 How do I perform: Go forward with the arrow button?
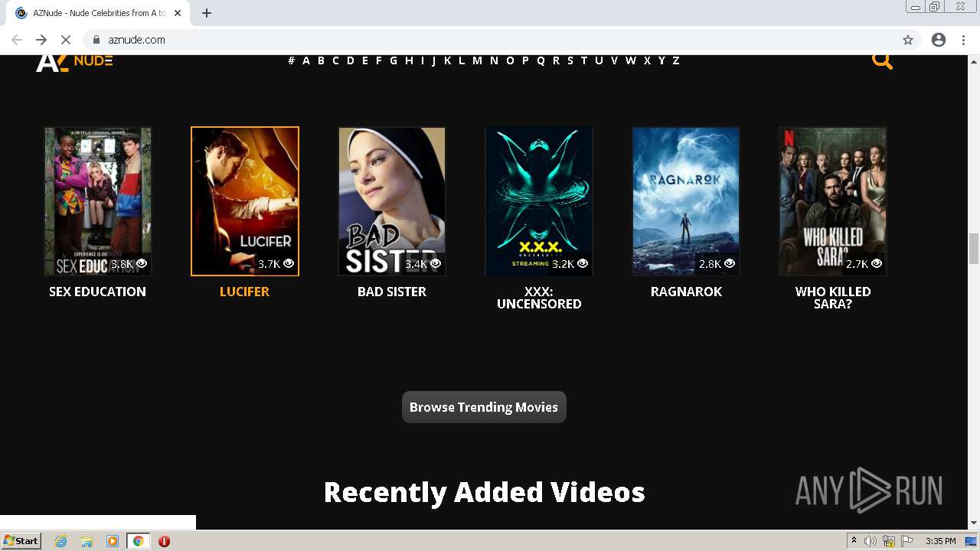[x=41, y=40]
